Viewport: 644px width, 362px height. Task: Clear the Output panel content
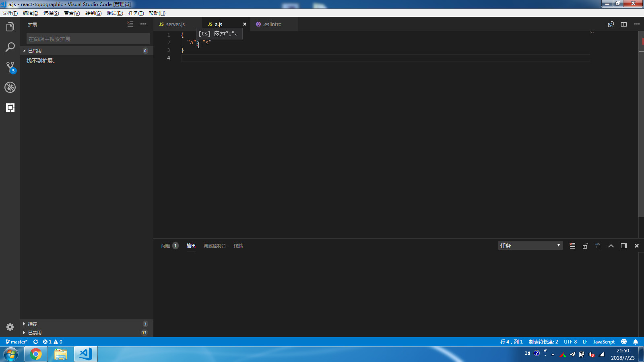(x=572, y=245)
